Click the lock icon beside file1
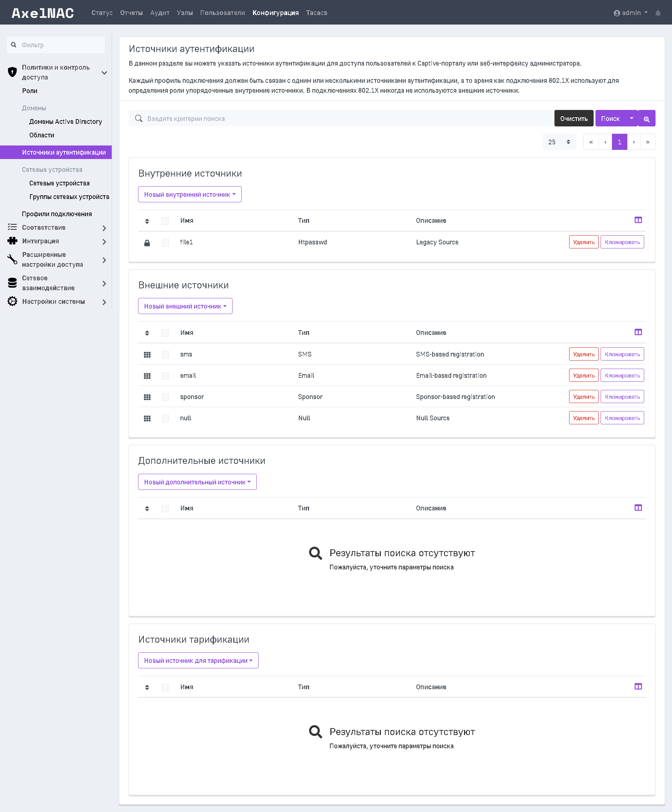This screenshot has height=812, width=672. pos(147,243)
